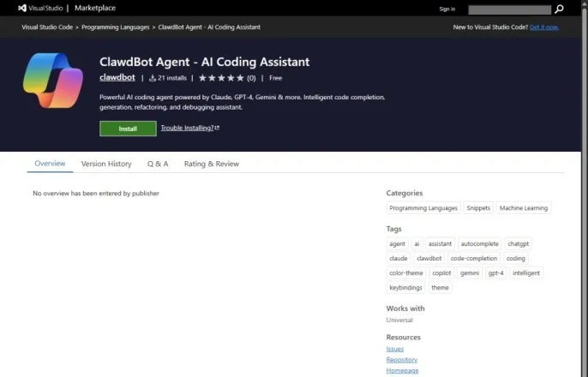Select the Machine Learning category chip

[x=524, y=208]
